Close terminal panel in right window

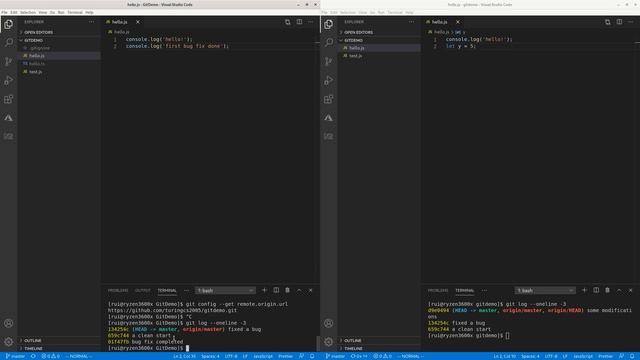[x=631, y=290]
